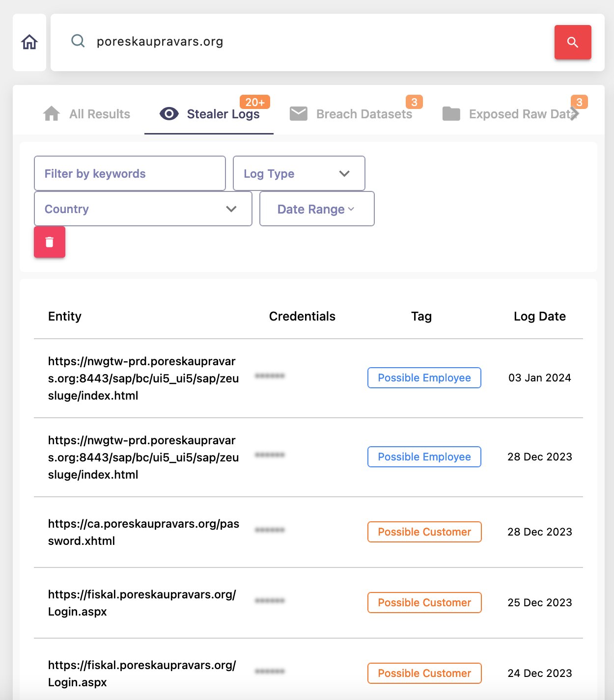Click the 28 Dec 2023 date on the ca.poreskaupravars.org row

(540, 532)
